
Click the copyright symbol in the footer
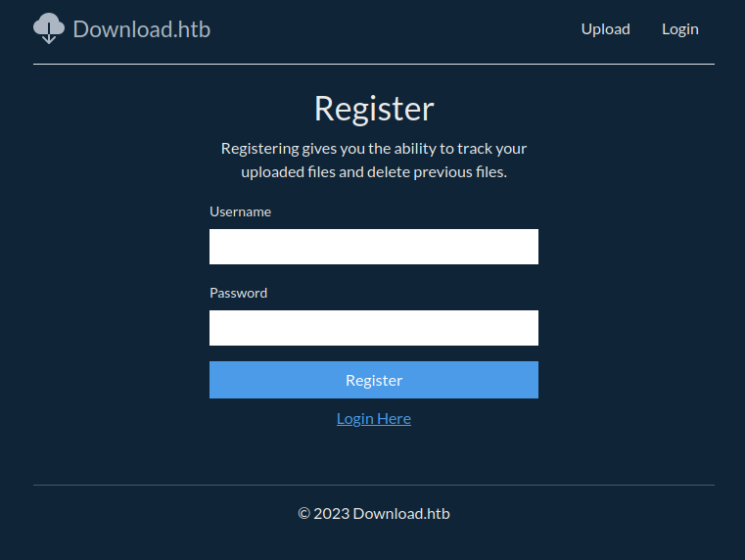303,513
